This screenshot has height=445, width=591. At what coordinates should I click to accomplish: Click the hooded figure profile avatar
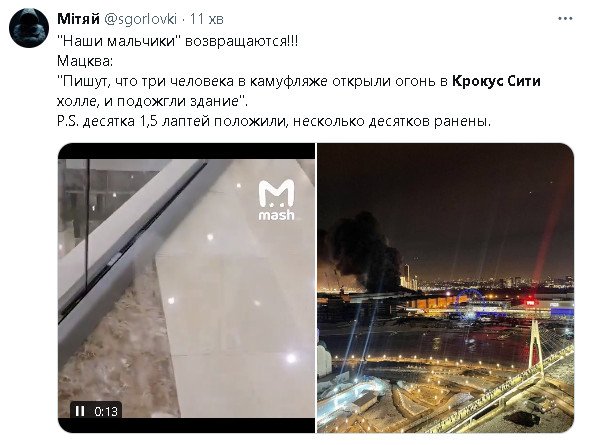(x=29, y=28)
